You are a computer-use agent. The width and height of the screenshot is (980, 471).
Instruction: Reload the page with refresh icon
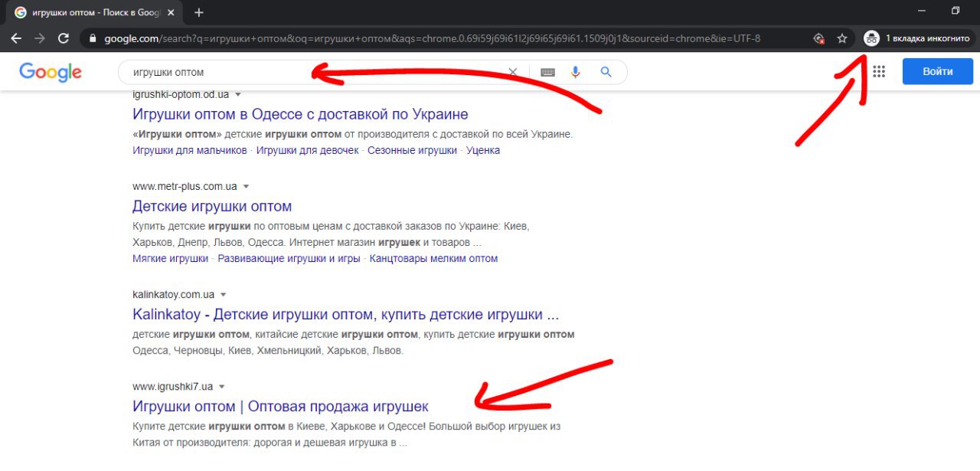click(64, 38)
